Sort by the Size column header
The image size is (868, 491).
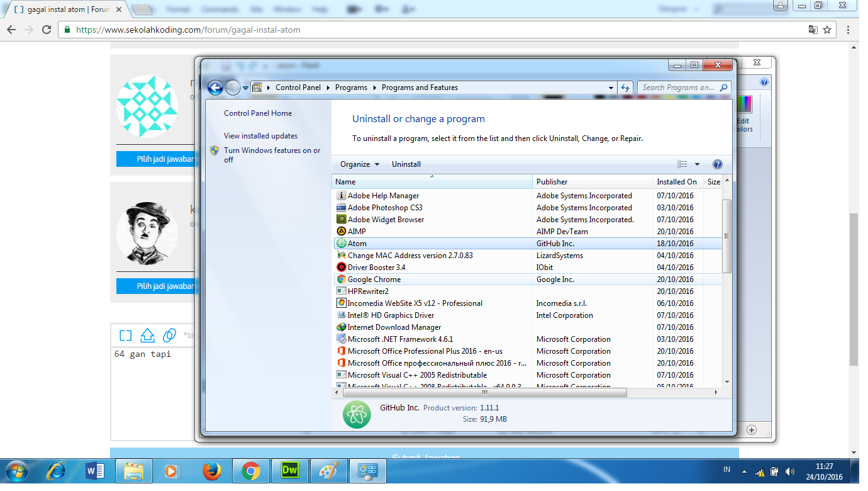[x=713, y=181]
